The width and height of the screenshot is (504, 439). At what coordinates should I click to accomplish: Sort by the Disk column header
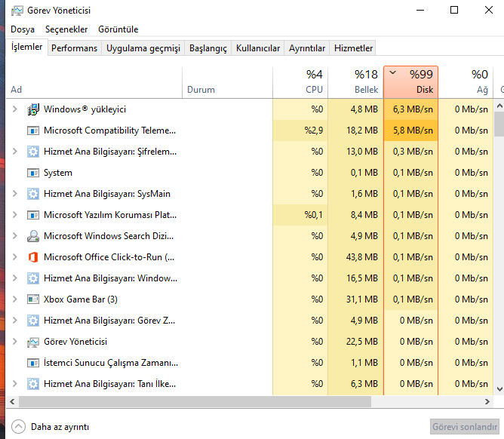(410, 82)
